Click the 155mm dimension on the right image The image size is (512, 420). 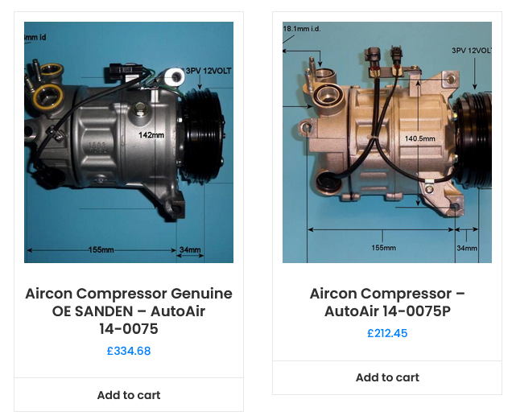point(384,248)
